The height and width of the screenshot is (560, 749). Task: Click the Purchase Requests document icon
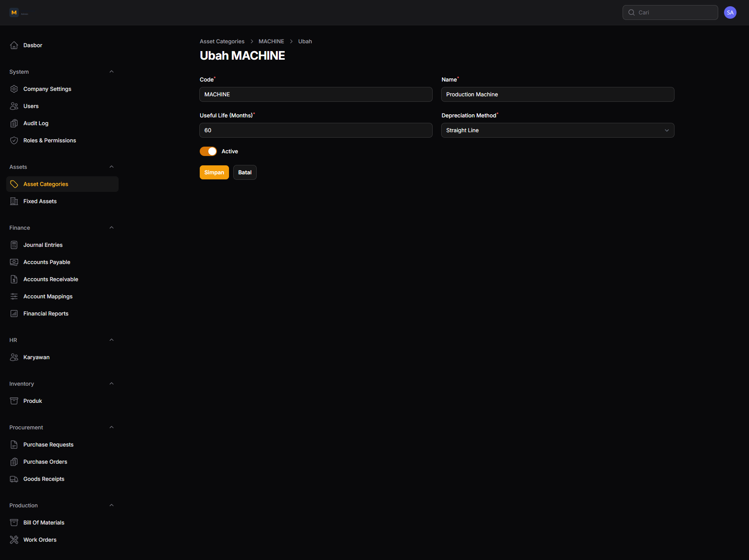[14, 445]
